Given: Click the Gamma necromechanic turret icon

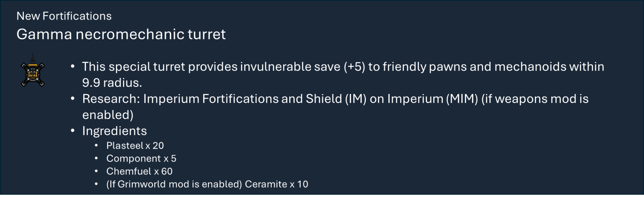Looking at the screenshot, I should (x=33, y=72).
